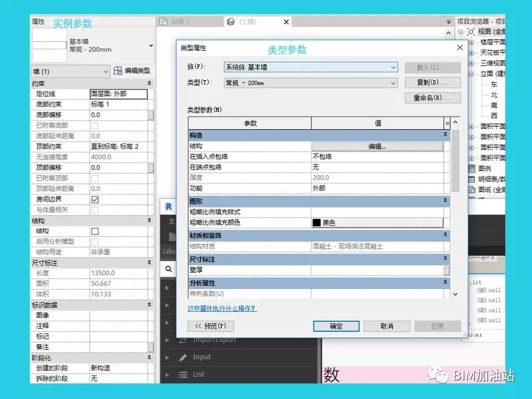Enable the Structural checkbox under Structure
Image resolution: width=532 pixels, height=399 pixels.
coord(95,231)
